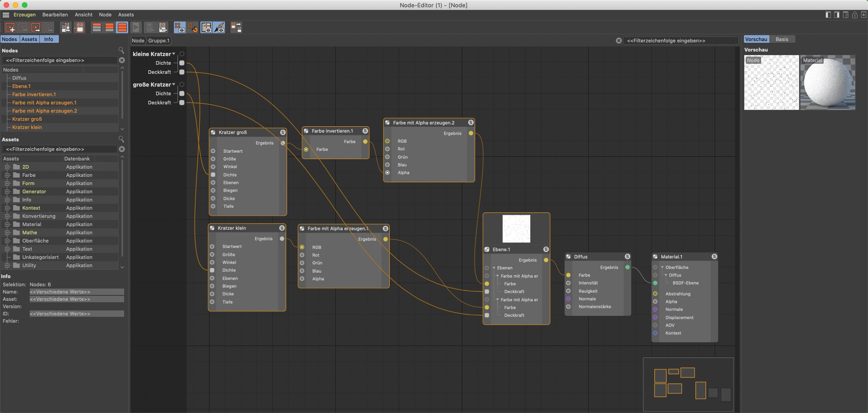The height and width of the screenshot is (413, 868).
Task: Select Kratzer klein in the nodes list
Action: click(x=27, y=127)
